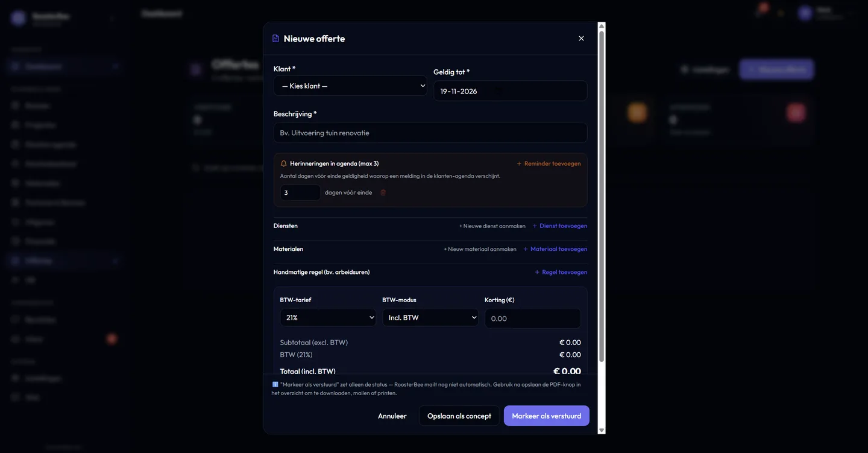Click the bell icon beside Herinneringen in agenda
Image resolution: width=868 pixels, height=453 pixels.
pos(284,163)
